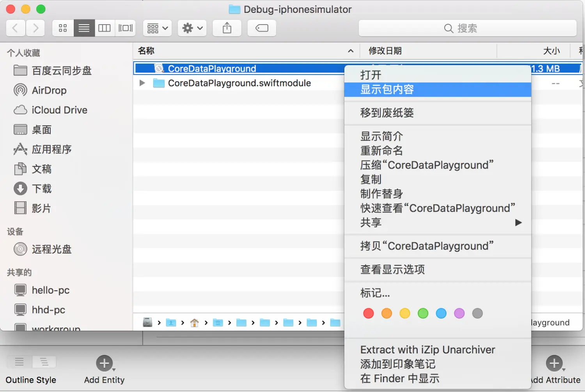This screenshot has height=392, width=585.
Task: Choose 制作替身 from context menu
Action: tap(438, 194)
